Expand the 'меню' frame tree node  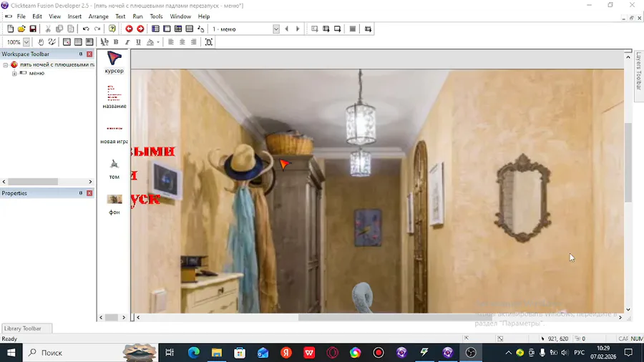[x=14, y=73]
